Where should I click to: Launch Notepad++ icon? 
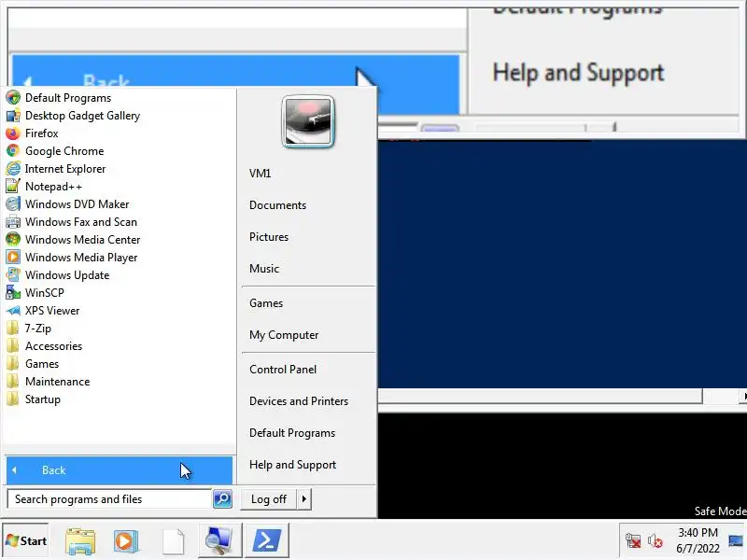[13, 186]
